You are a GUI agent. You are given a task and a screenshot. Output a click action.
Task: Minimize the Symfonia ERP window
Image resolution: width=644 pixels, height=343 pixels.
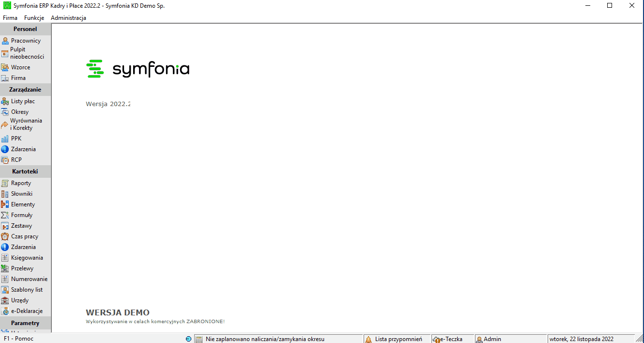[x=587, y=6]
